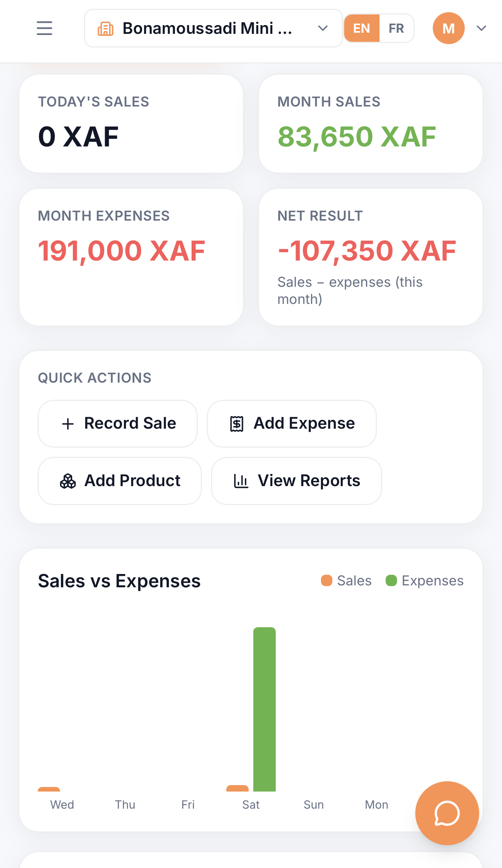This screenshot has width=502, height=868.
Task: Toggle Expenses green legend swatch
Action: coord(391,581)
